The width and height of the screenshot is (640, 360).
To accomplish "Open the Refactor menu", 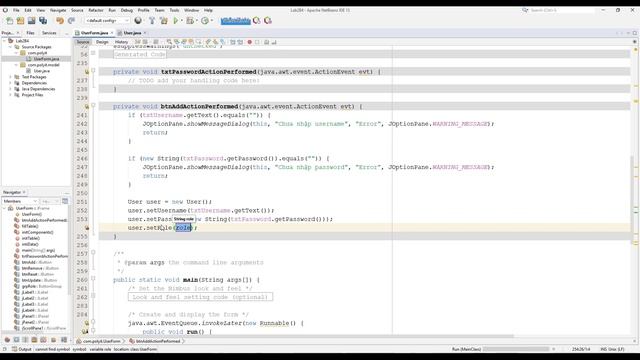I will (x=96, y=10).
